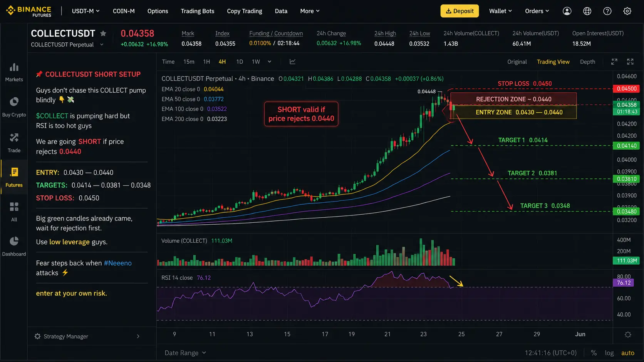This screenshot has width=644, height=362.
Task: Open chart axis settings gear
Action: point(628,334)
